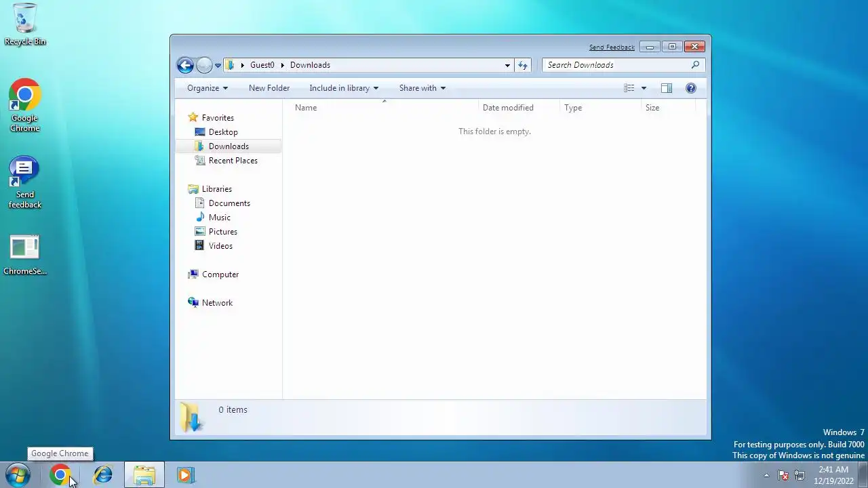
Task: Launch Google Chrome from the taskbar
Action: 60,475
